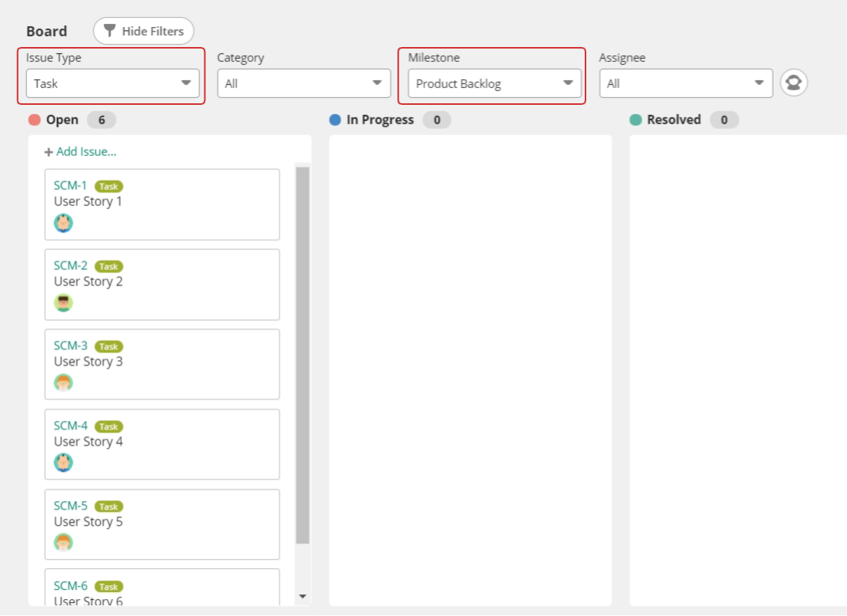The width and height of the screenshot is (847, 616).
Task: Click the SCM-4 issue key
Action: pyautogui.click(x=70, y=426)
